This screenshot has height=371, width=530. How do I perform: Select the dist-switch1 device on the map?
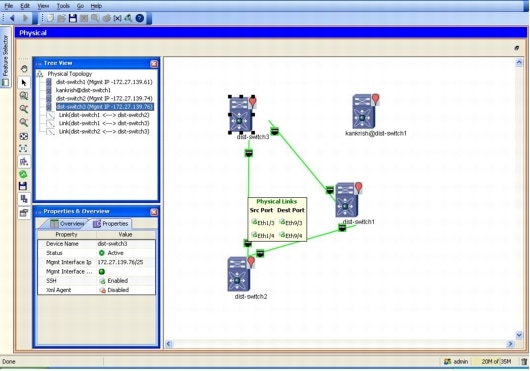(x=348, y=200)
